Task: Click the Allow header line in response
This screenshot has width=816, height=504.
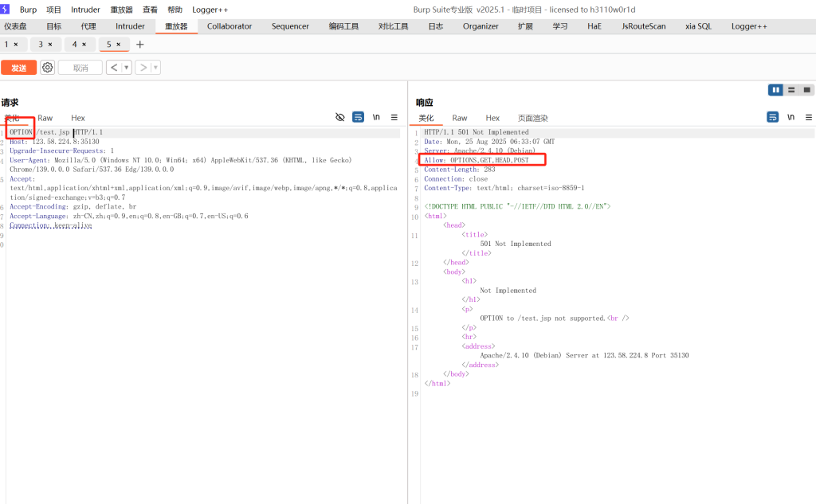Action: point(477,160)
